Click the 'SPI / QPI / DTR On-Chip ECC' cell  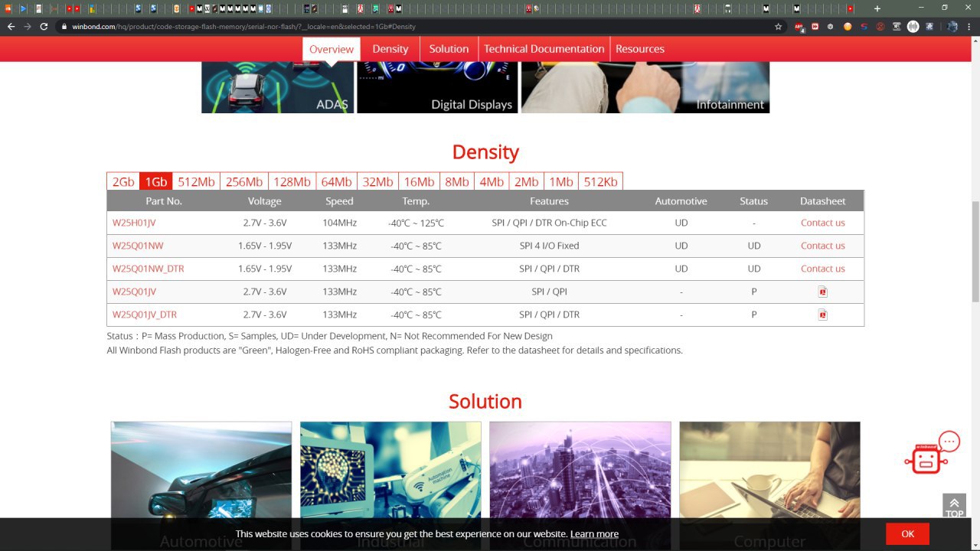point(549,223)
